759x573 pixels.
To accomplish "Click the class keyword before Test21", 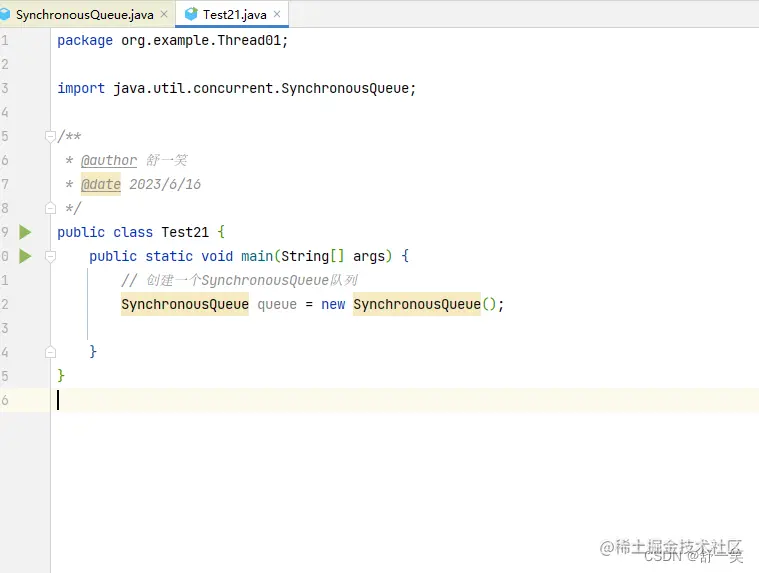I will tap(133, 232).
